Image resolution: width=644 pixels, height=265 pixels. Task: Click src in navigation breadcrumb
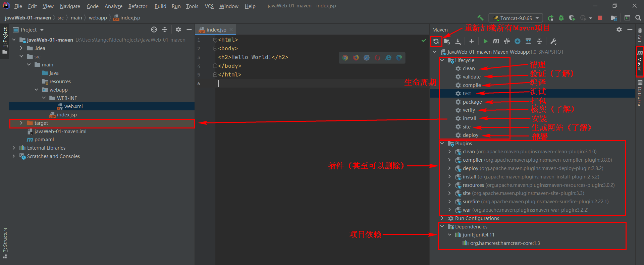(60, 18)
